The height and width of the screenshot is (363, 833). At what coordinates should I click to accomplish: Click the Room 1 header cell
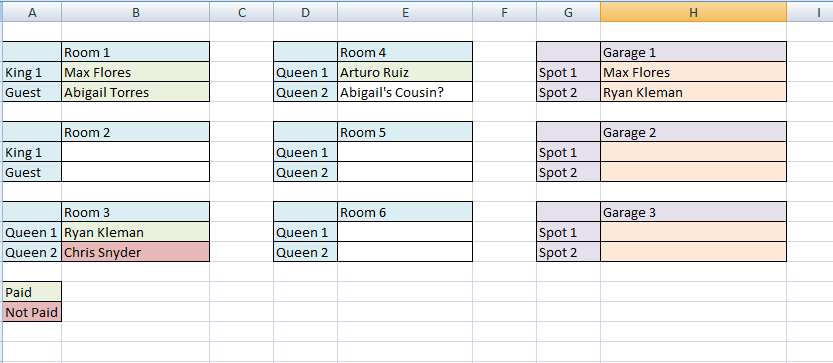pyautogui.click(x=135, y=52)
